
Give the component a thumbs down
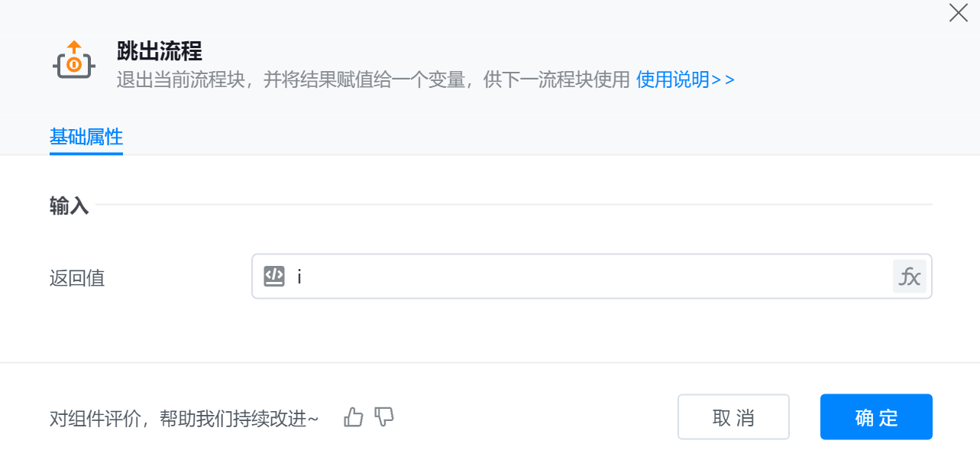point(384,417)
